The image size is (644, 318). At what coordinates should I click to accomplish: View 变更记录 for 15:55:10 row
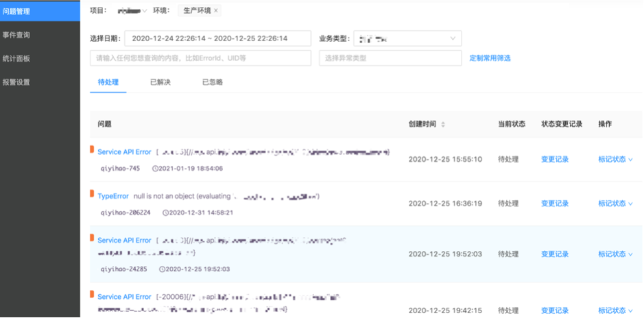pos(555,159)
